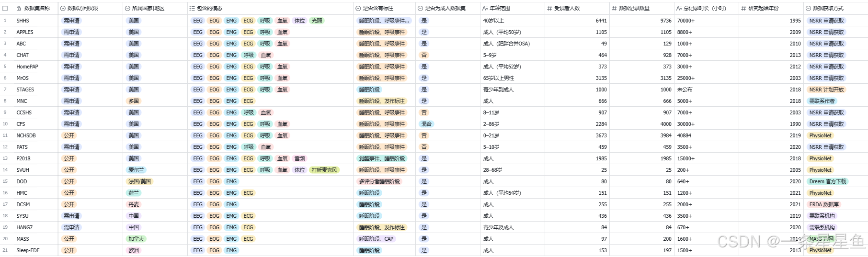Screen dimensions: 868x257
Task: Select the total hours cell 70000+
Action: [707, 21]
